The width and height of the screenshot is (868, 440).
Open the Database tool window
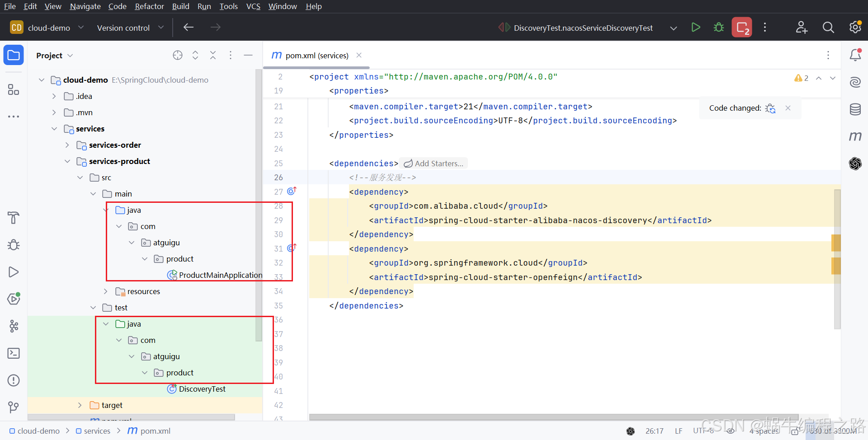click(855, 109)
